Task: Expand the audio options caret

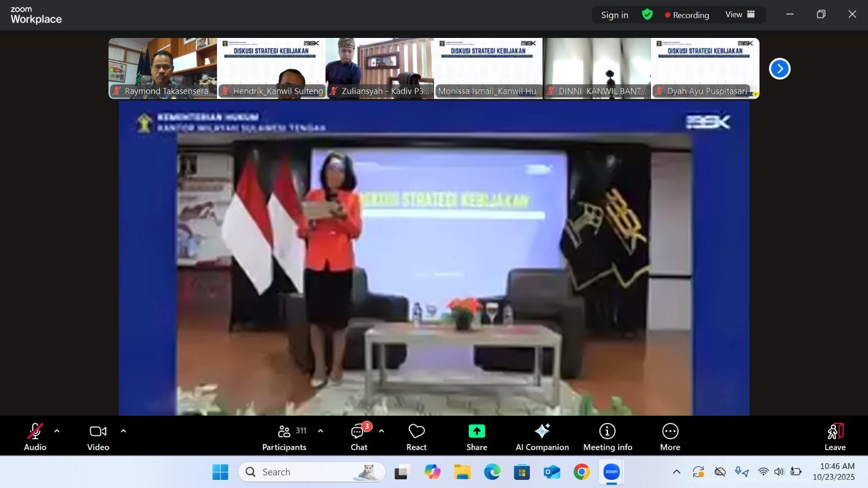Action: [57, 432]
